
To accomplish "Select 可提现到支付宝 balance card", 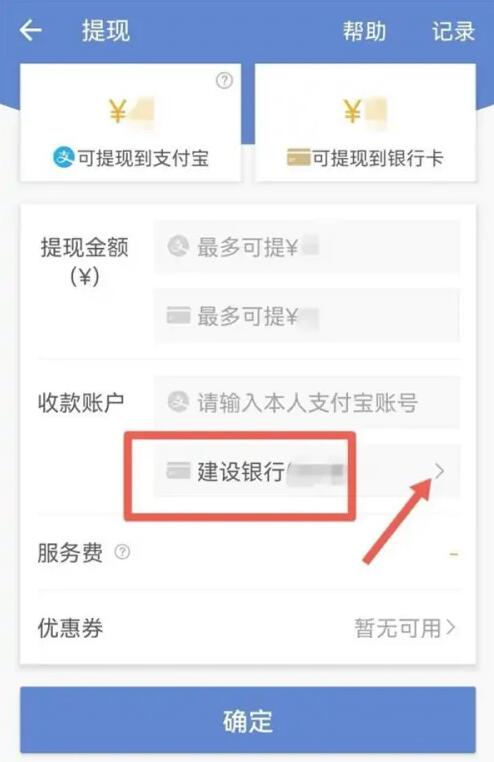I will (x=131, y=122).
